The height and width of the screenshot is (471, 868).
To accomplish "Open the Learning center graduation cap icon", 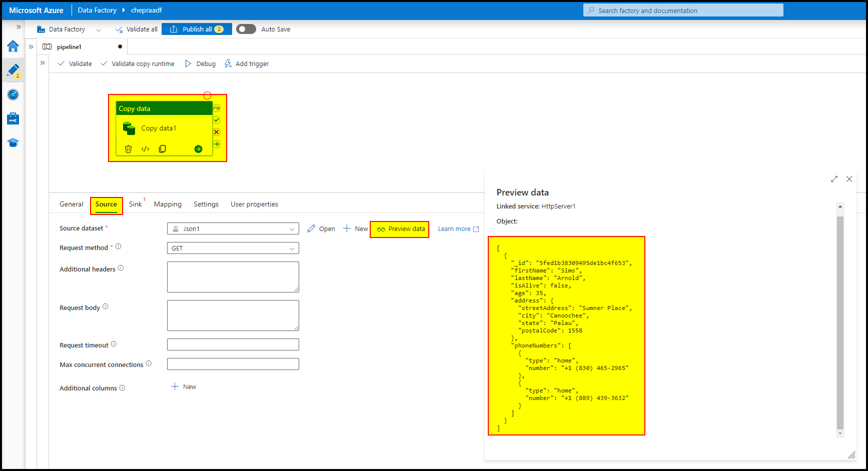I will tap(13, 142).
